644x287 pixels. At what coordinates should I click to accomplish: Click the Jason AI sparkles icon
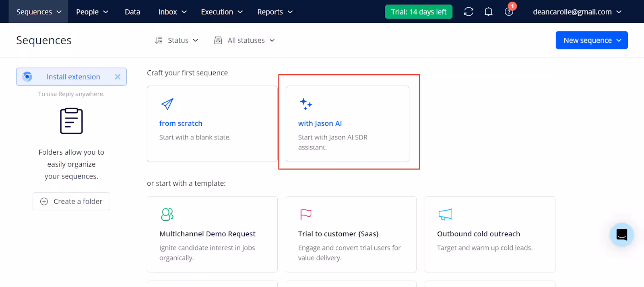point(306,104)
